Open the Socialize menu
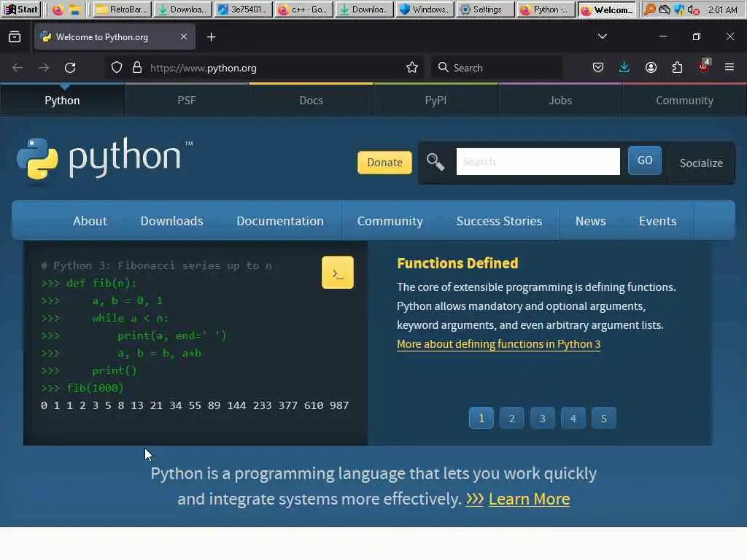 coord(701,163)
